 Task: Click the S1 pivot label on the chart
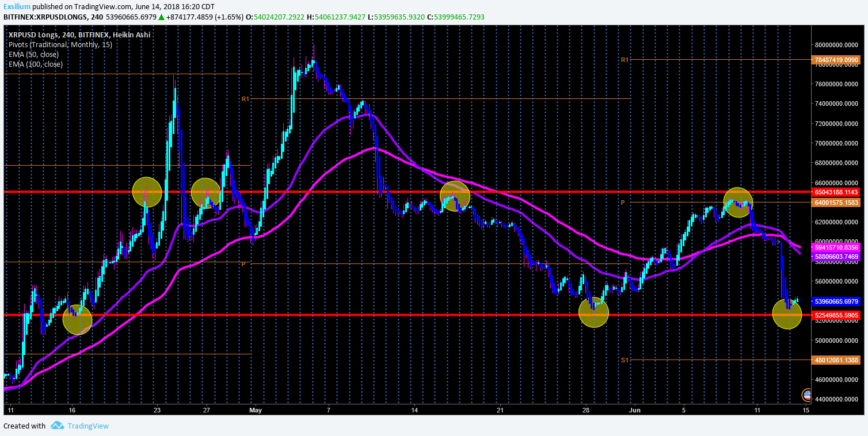[625, 360]
